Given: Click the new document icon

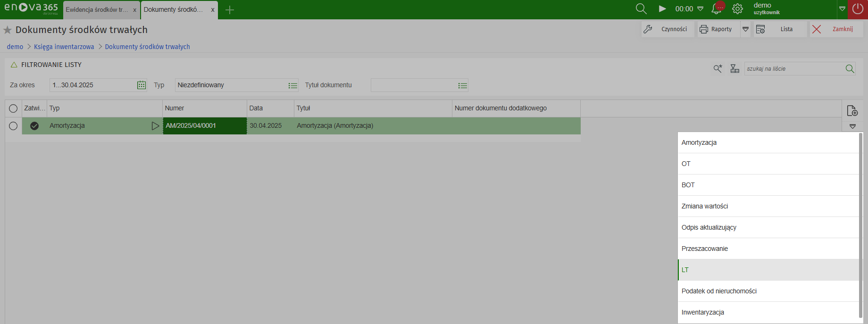Looking at the screenshot, I should pyautogui.click(x=852, y=111).
